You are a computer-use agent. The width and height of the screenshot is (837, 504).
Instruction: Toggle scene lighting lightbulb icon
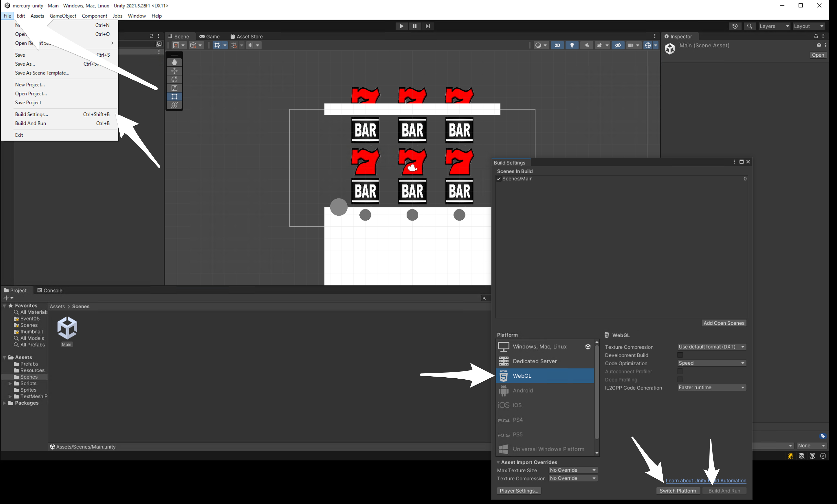tap(572, 45)
